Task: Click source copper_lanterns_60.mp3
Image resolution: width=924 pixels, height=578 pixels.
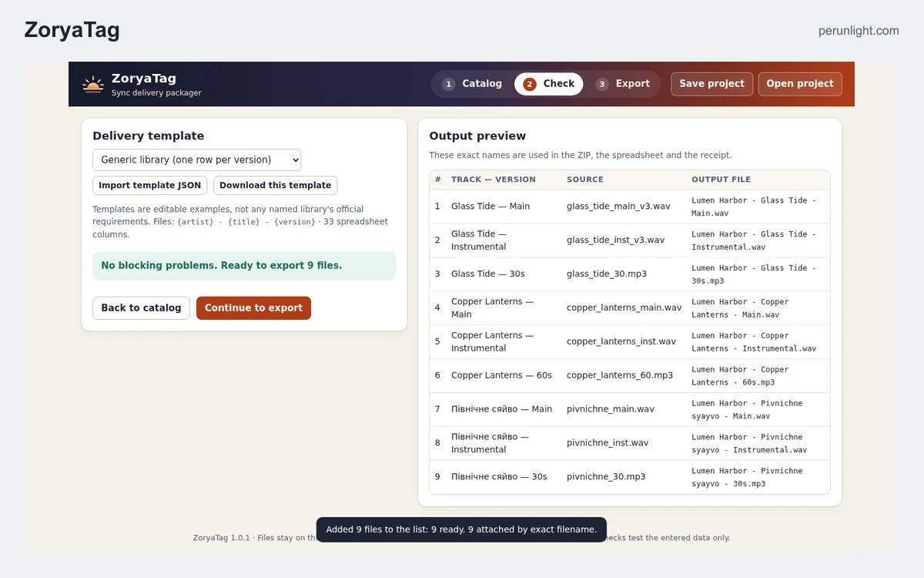Action: coord(620,376)
